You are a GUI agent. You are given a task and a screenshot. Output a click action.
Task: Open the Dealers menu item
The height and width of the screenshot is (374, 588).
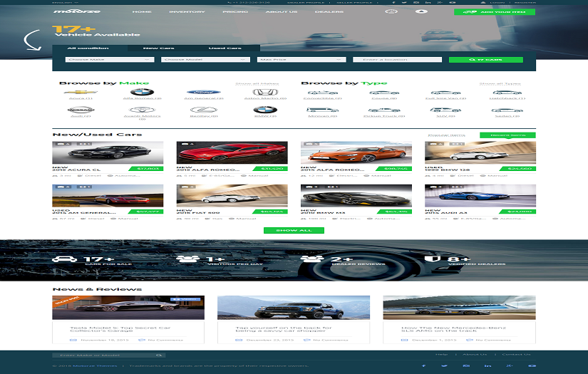coord(329,11)
